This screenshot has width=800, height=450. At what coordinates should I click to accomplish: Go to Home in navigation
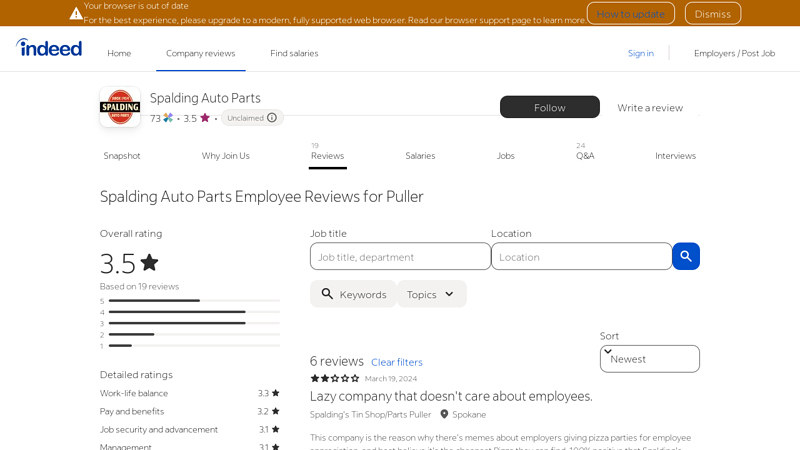119,53
